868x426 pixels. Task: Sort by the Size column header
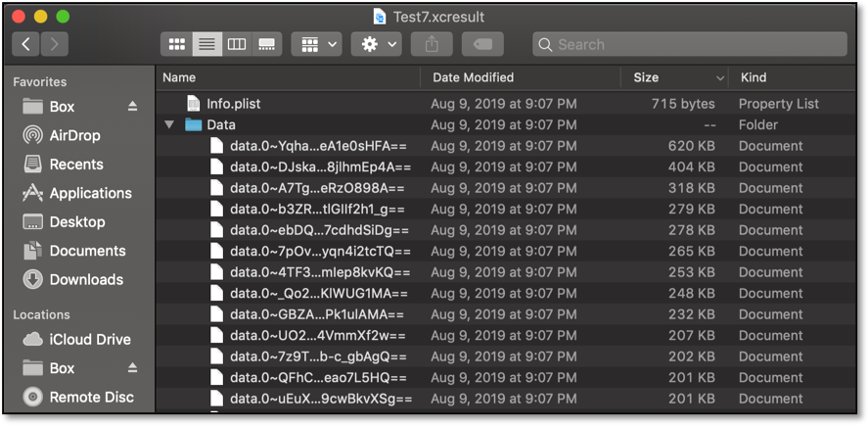[646, 77]
